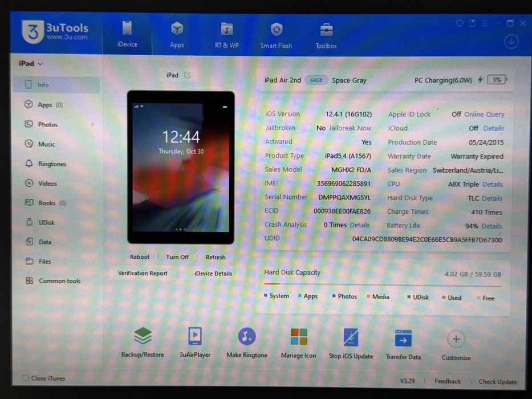Select Info in the sidebar
Viewport: 532px width, 399px height.
(56, 85)
